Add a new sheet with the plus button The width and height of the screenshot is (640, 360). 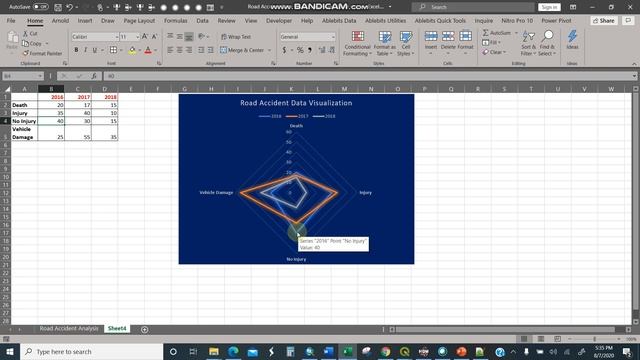[x=144, y=329]
